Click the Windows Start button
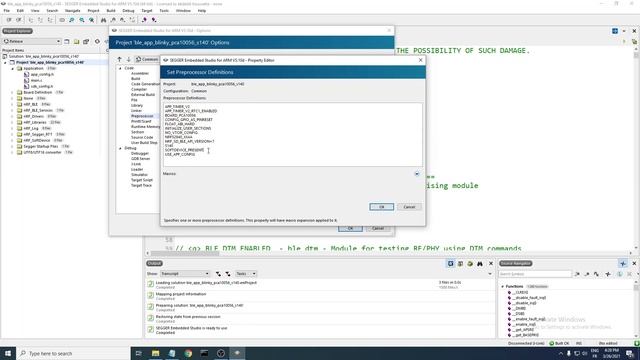The image size is (640, 360). point(8,353)
